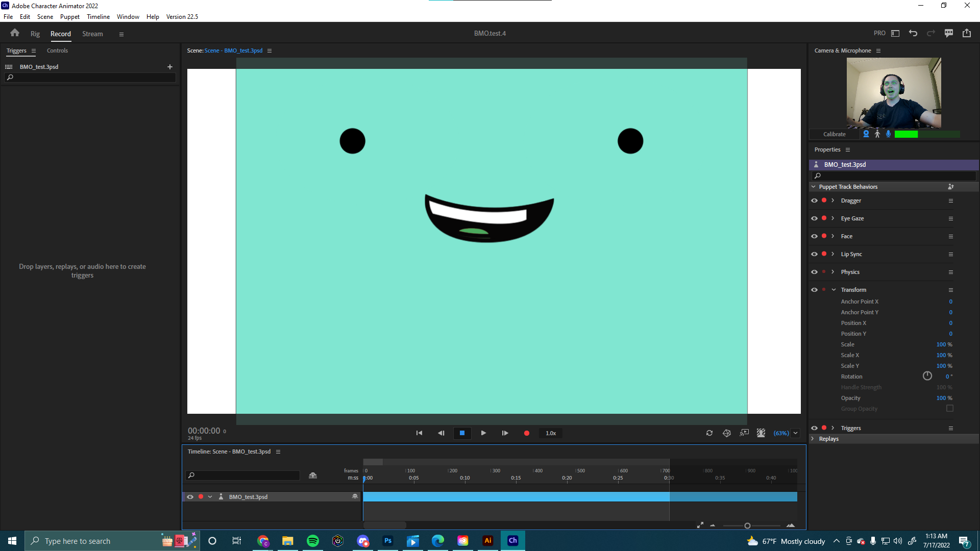The image size is (980, 551).
Task: Click the undo arrow in the title bar
Action: tap(913, 33)
